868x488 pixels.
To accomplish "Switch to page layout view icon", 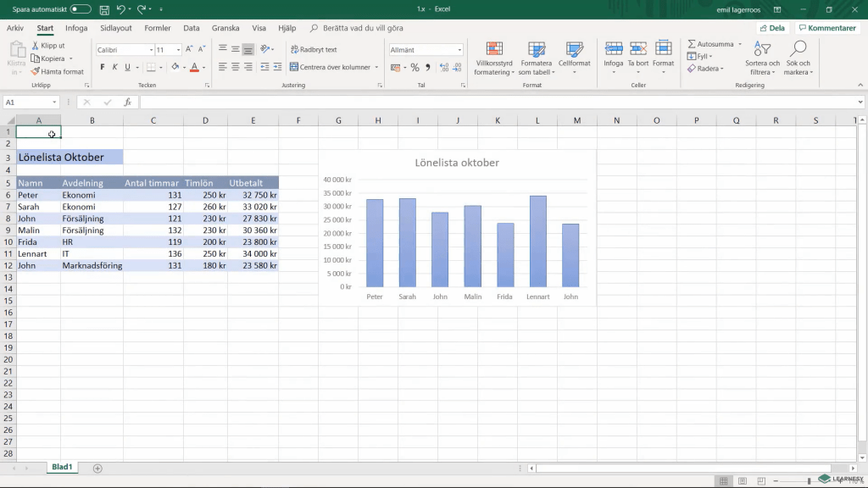I will (743, 481).
